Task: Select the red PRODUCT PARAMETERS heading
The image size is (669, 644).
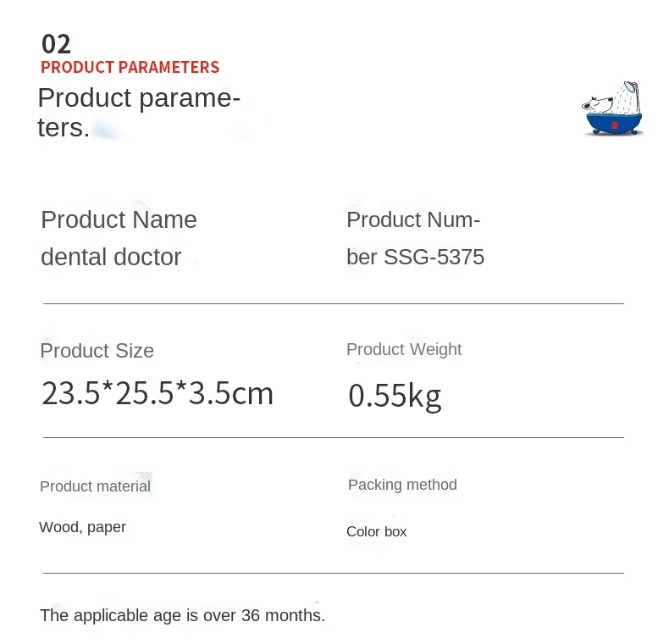Action: 130,68
